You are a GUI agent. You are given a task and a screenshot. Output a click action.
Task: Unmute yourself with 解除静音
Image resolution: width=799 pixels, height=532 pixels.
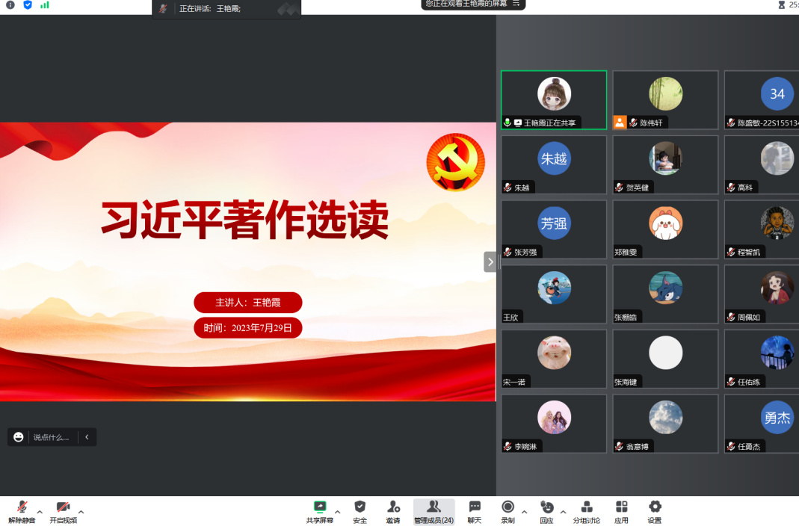click(20, 511)
